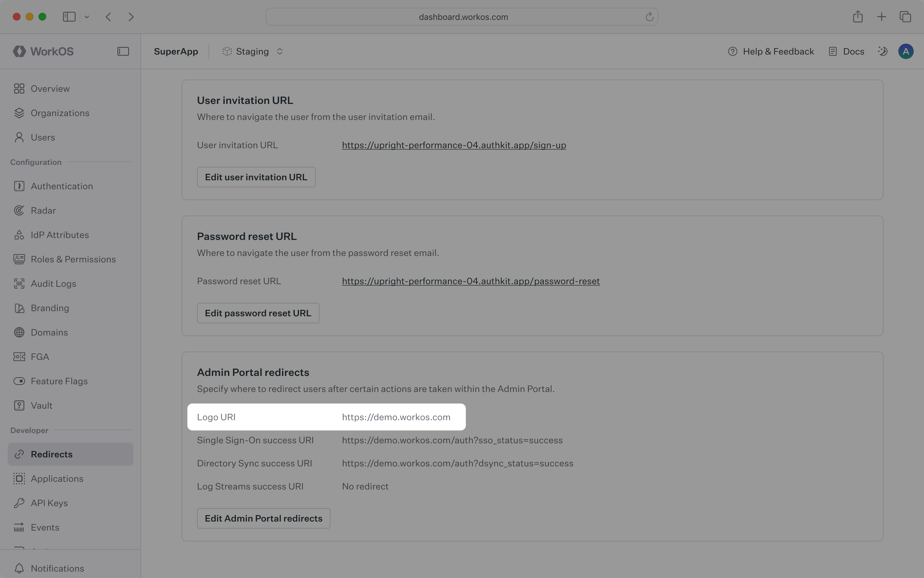Click the user avatar in header
This screenshot has width=924, height=578.
pos(905,51)
